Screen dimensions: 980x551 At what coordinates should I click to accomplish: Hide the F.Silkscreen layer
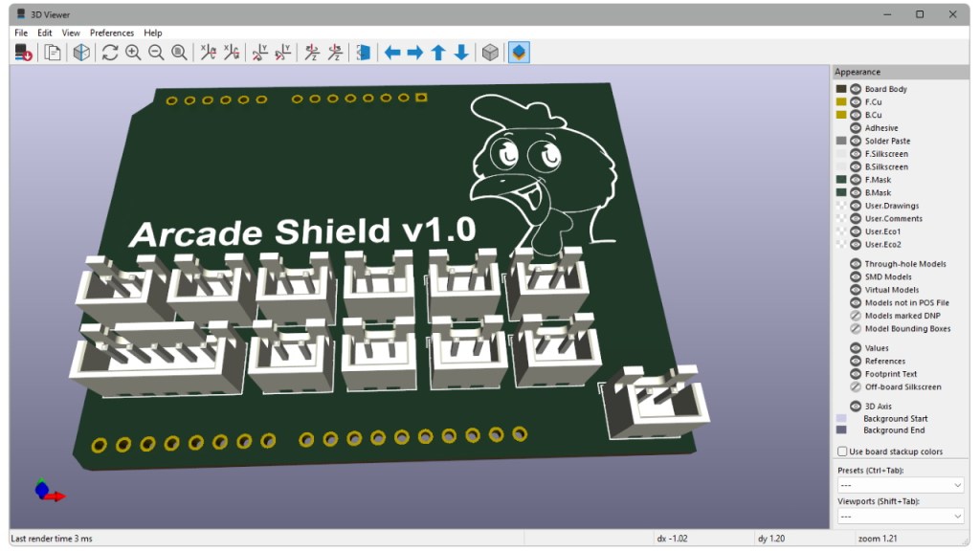pyautogui.click(x=857, y=153)
